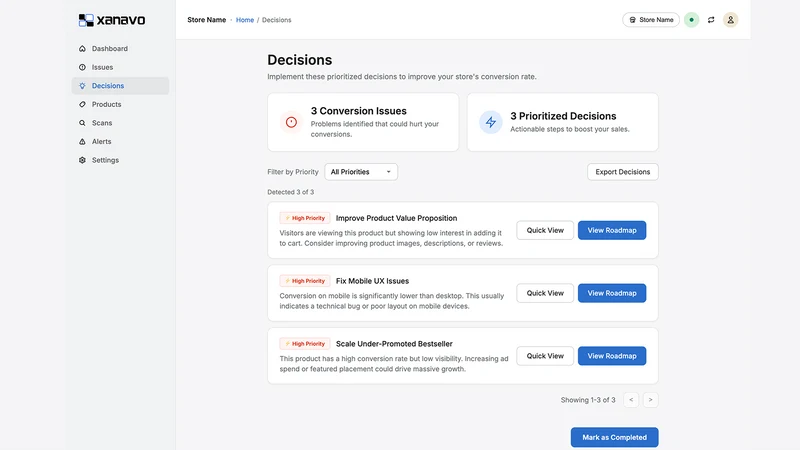800x450 pixels.
Task: Click the red Conversion Issues circle icon
Action: [291, 122]
